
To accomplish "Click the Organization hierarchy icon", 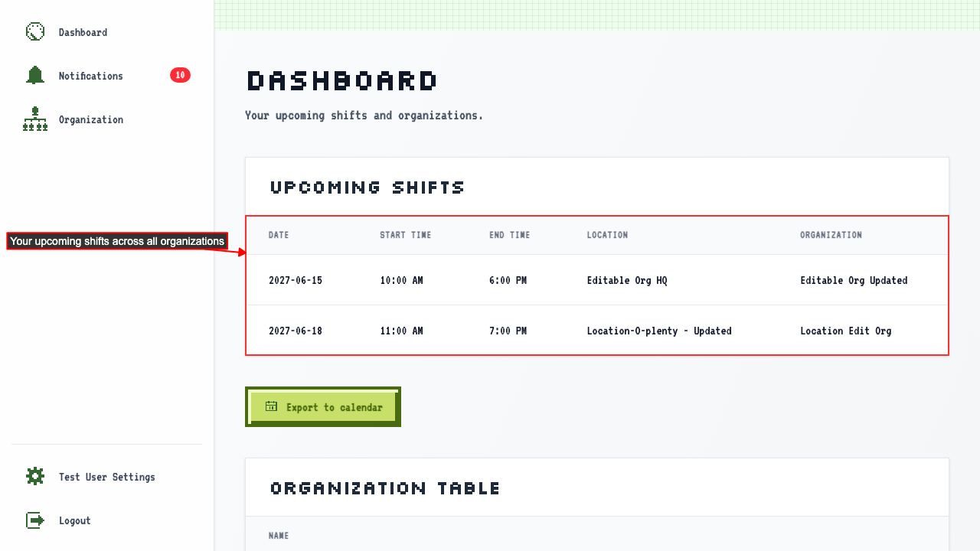I will coord(35,119).
